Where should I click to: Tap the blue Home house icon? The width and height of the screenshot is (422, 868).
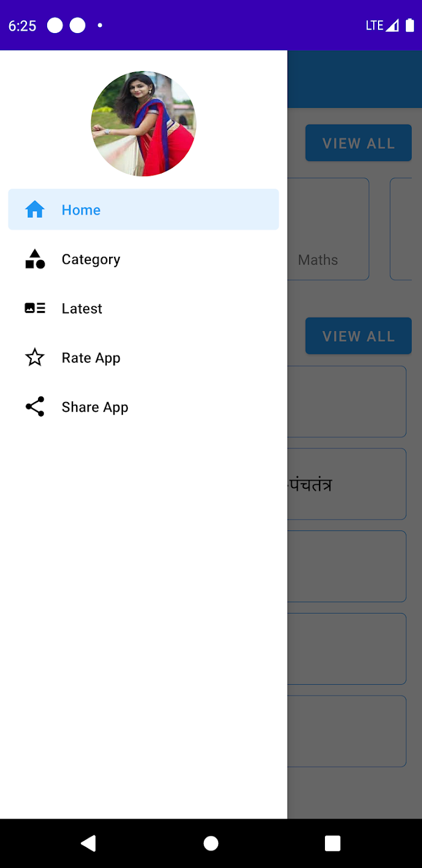tap(35, 209)
